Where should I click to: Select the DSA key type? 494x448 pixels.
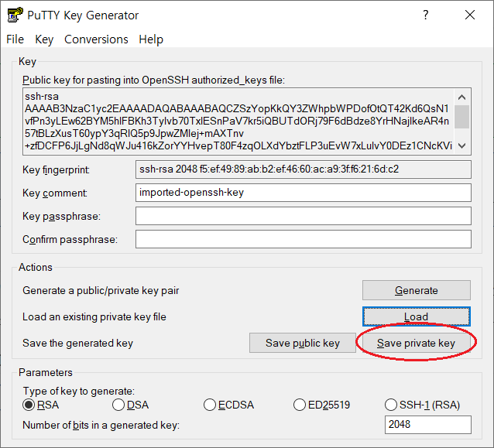[130, 405]
